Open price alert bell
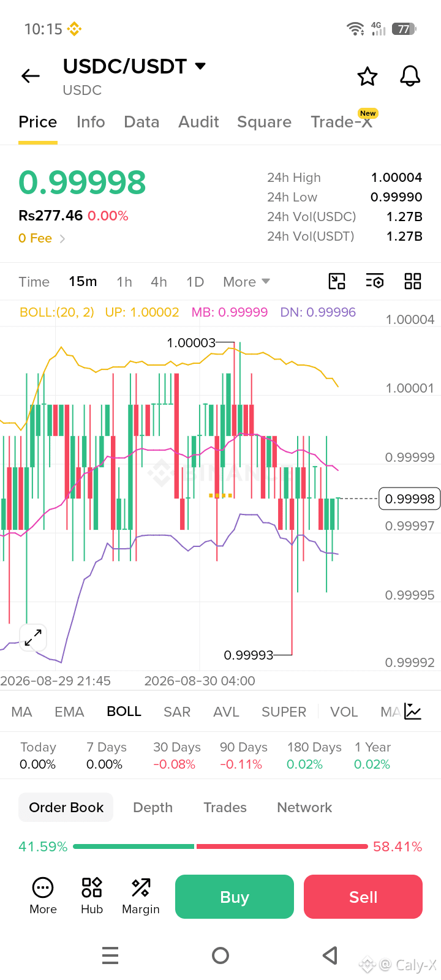The width and height of the screenshot is (441, 980). point(410,76)
